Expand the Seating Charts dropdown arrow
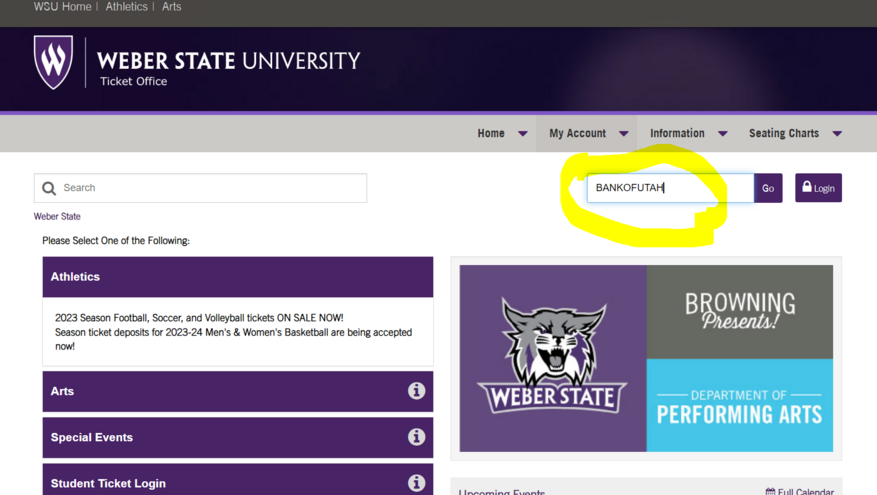This screenshot has width=877, height=495. 837,134
